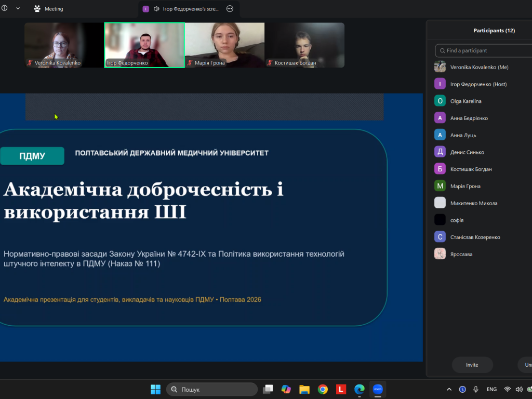532x399 pixels.
Task: Select Костишак Богдан video thumbnail
Action: [304, 45]
